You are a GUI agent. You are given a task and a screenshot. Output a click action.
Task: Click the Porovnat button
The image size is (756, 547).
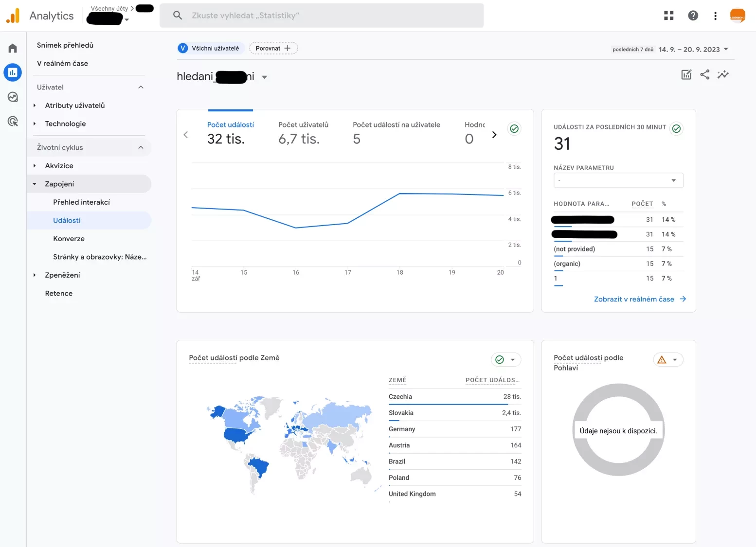pos(273,48)
